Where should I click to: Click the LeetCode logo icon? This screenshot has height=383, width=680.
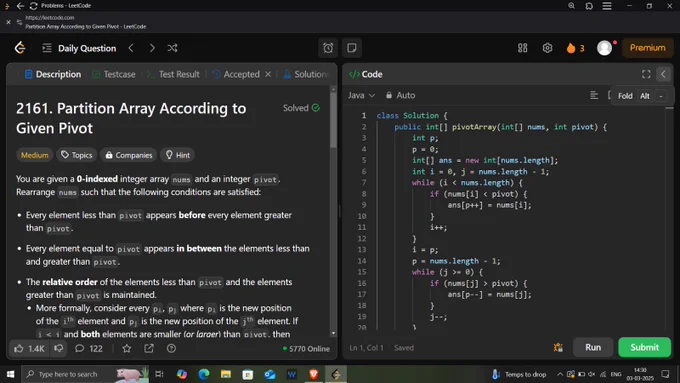click(20, 48)
